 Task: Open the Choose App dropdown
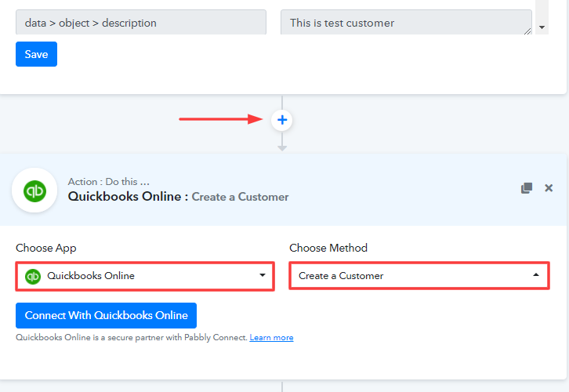point(145,276)
